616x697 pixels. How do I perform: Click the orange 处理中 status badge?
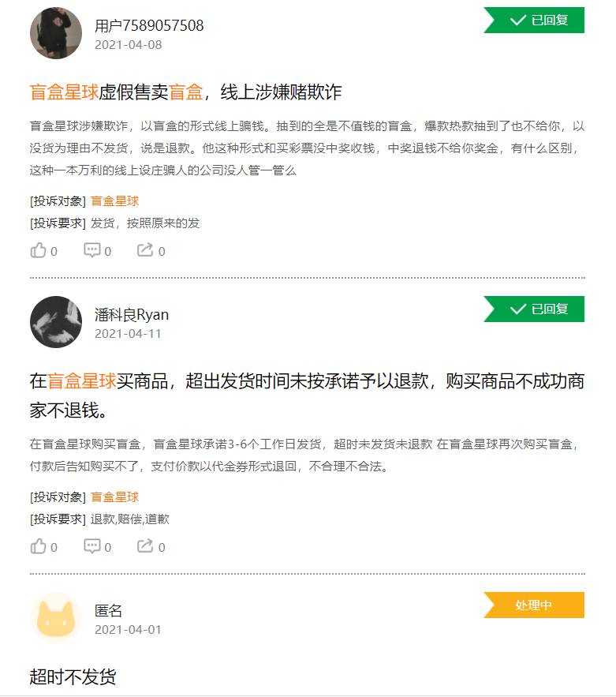535,605
